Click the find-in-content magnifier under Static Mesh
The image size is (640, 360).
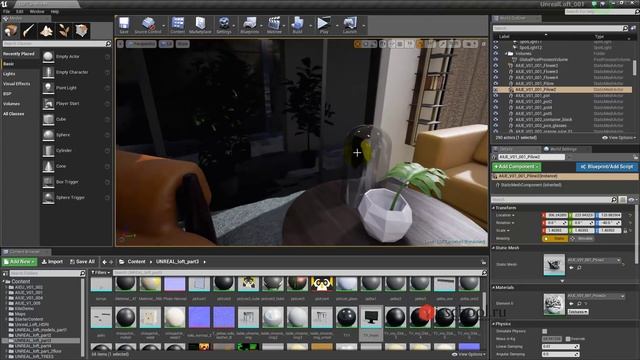579,268
